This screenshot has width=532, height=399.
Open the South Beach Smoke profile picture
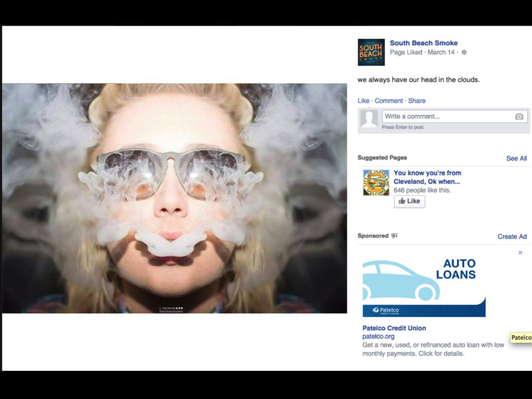point(371,52)
